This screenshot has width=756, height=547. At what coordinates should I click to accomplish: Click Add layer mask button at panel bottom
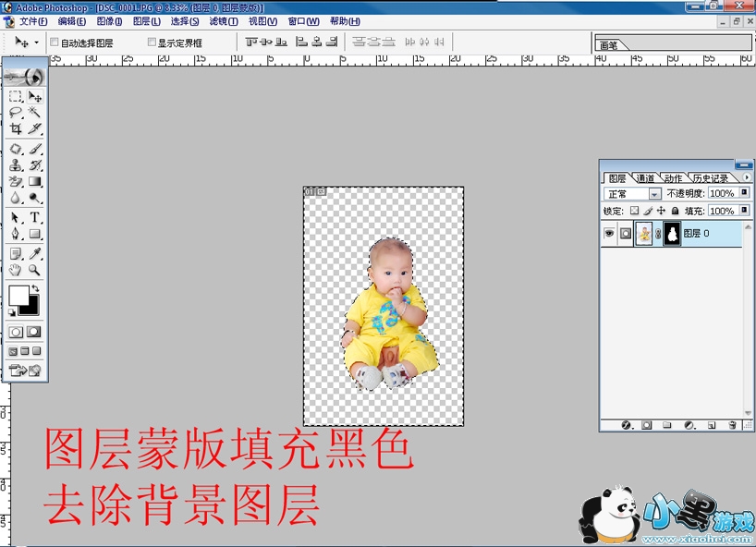[647, 425]
